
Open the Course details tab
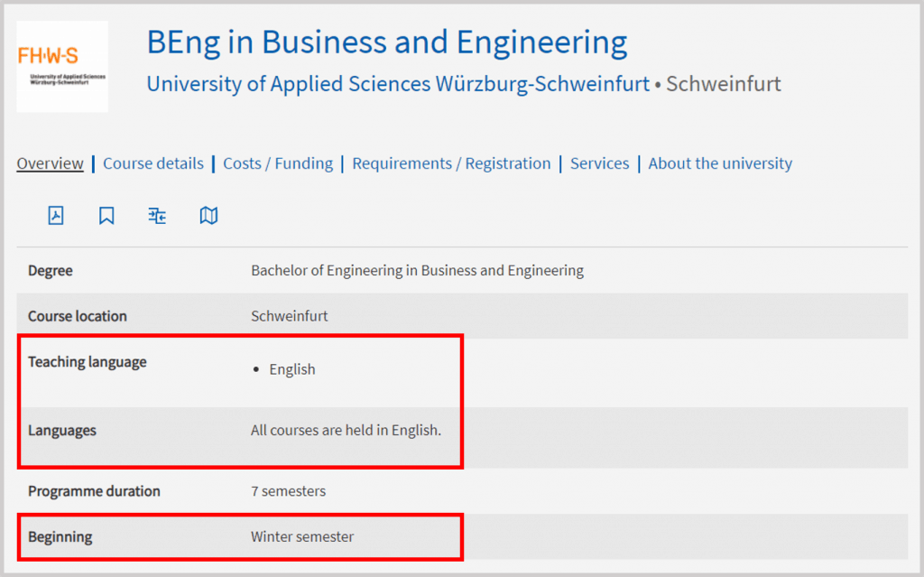pyautogui.click(x=153, y=163)
